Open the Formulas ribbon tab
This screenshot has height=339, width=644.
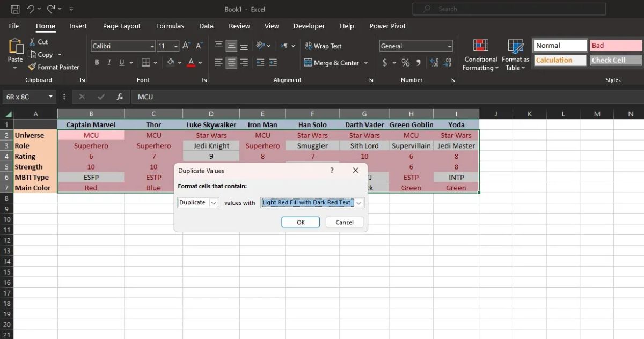click(170, 26)
